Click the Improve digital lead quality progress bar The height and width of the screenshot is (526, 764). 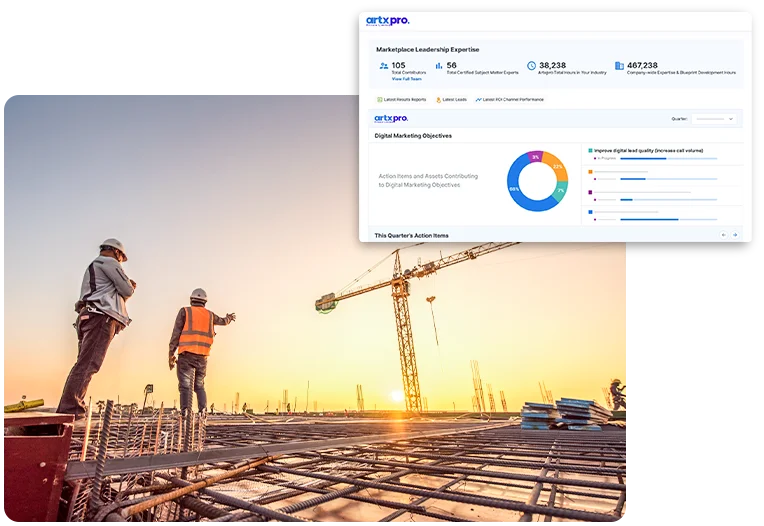[x=670, y=158]
